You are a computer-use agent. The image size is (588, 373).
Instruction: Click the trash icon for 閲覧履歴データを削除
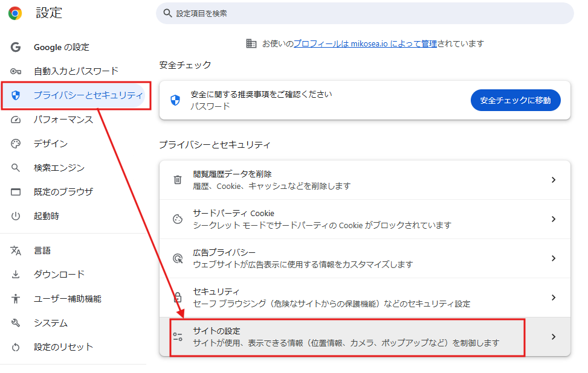click(178, 180)
